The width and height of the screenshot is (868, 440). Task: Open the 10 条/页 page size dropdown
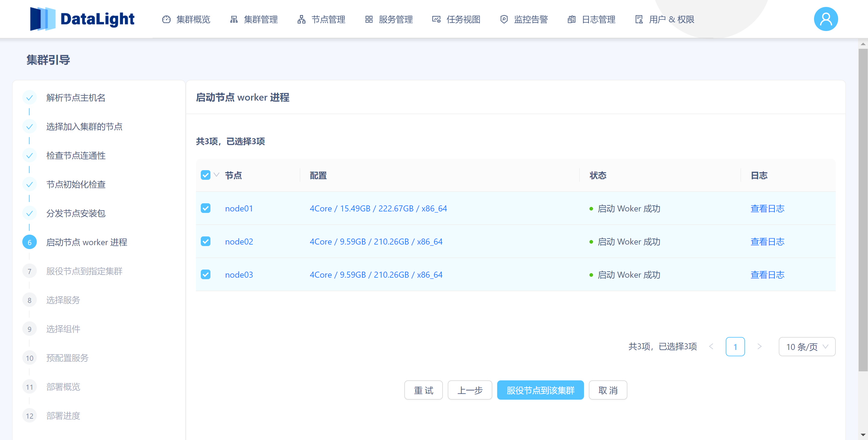[807, 347]
